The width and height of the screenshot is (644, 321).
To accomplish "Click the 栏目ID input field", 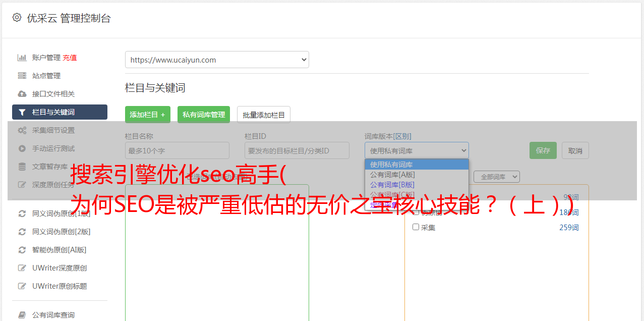I will pyautogui.click(x=297, y=150).
